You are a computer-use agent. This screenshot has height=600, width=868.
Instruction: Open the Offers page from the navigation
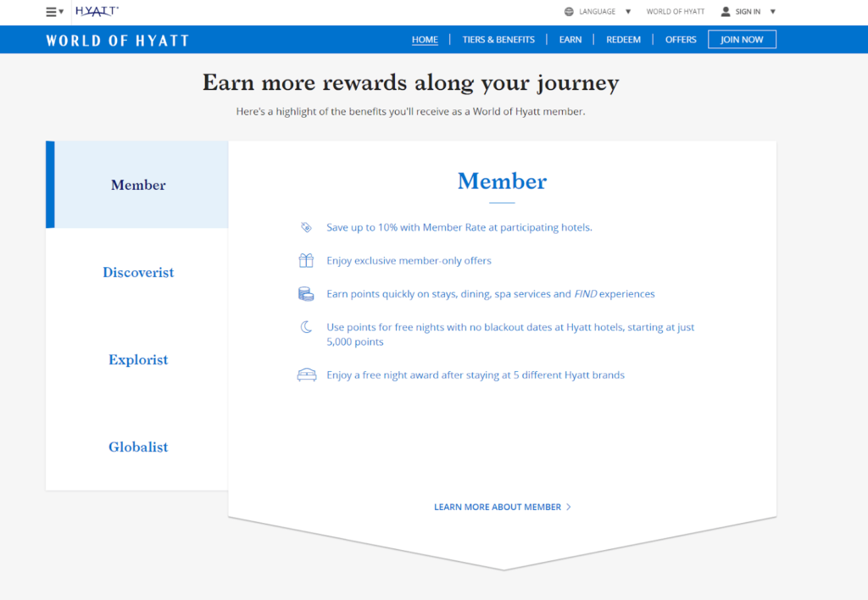(681, 39)
